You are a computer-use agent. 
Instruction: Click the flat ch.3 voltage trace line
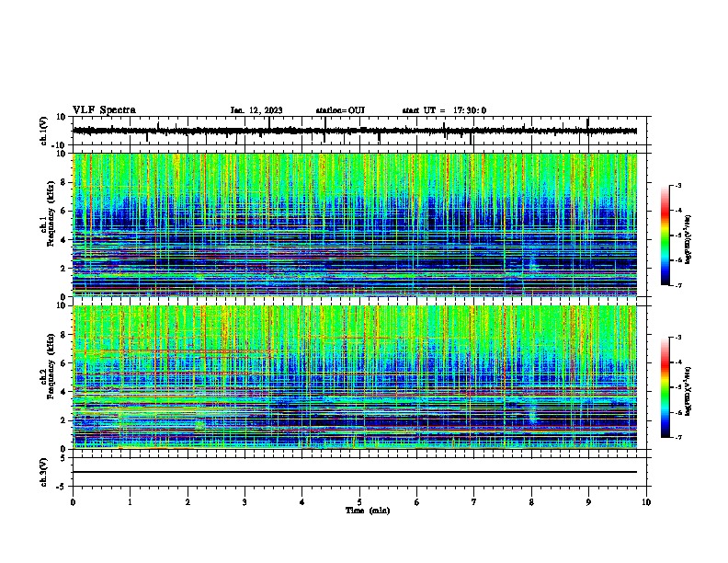pyautogui.click(x=355, y=472)
